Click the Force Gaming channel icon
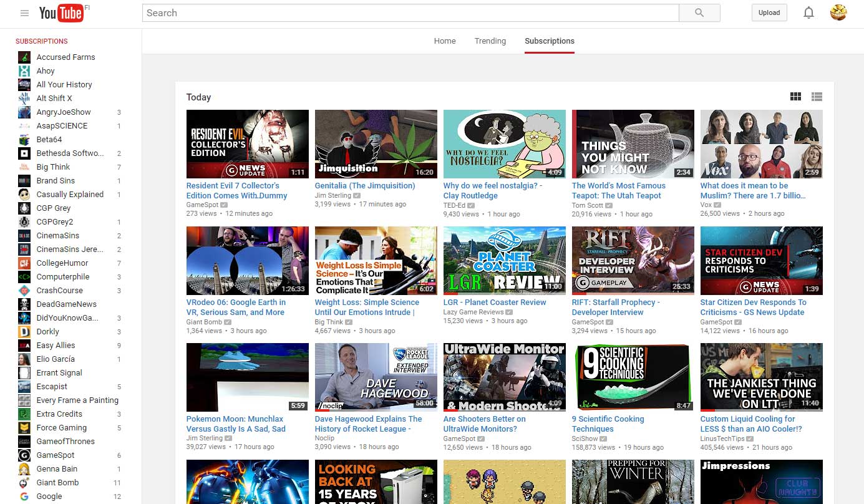The height and width of the screenshot is (504, 864). coord(24,427)
